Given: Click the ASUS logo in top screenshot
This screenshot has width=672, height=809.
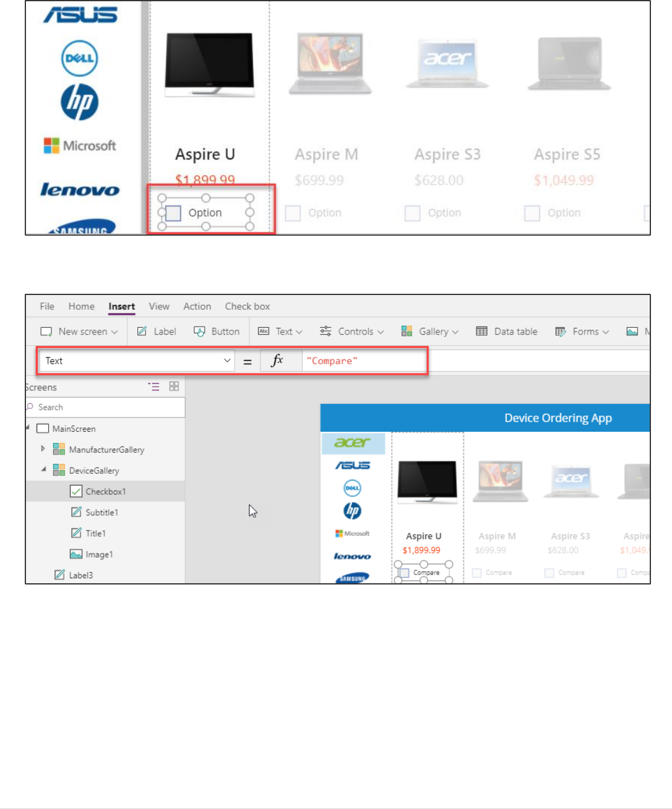Looking at the screenshot, I should coord(80,14).
